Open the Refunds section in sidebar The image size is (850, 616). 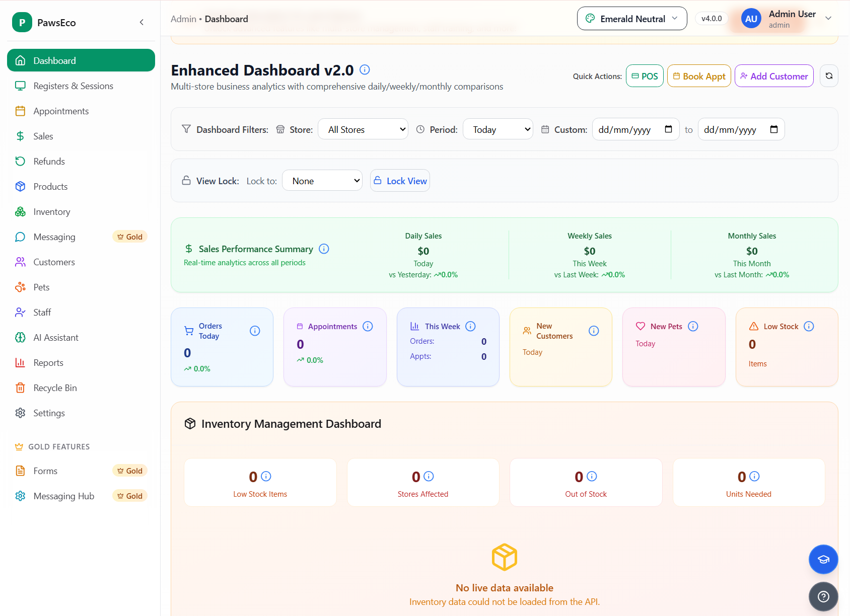coord(49,161)
